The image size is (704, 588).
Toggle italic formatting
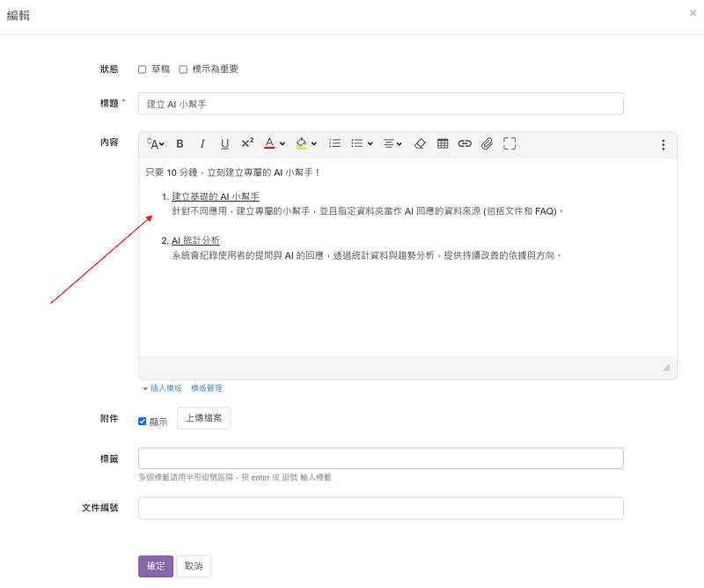(202, 144)
